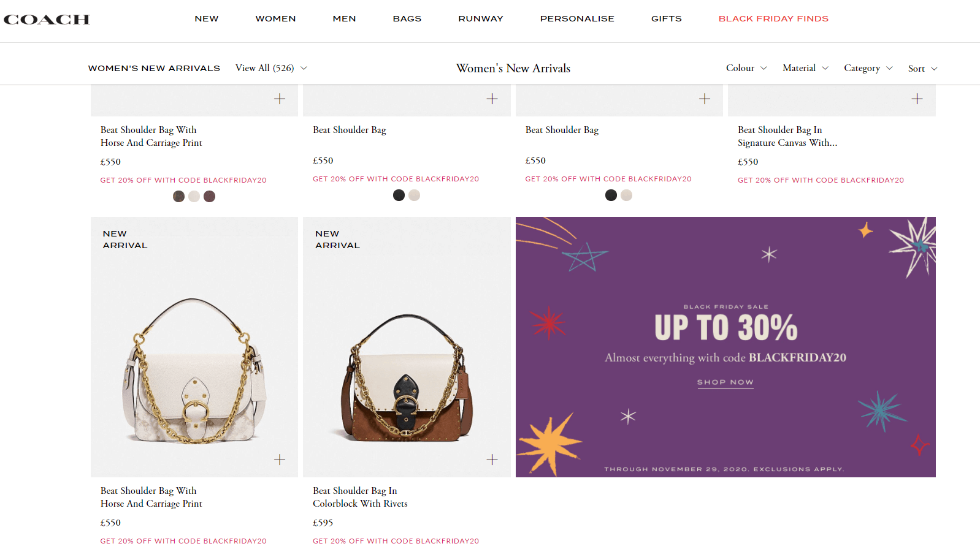Viewport: 980px width, 549px height.
Task: Open bottom-row Beat Shoulder Bag Horse And Carriage Print
Action: (x=151, y=497)
